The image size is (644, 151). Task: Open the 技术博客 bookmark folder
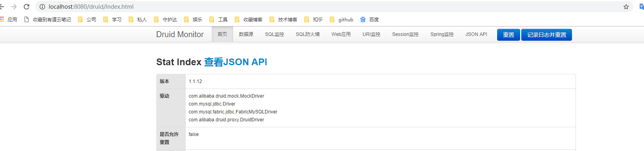(283, 19)
